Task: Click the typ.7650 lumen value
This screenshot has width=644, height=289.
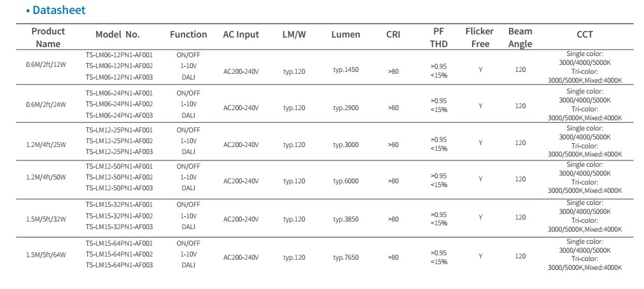Action: 346,258
